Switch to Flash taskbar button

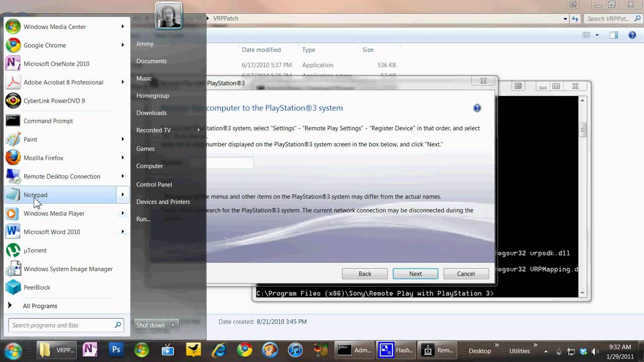pyautogui.click(x=396, y=350)
